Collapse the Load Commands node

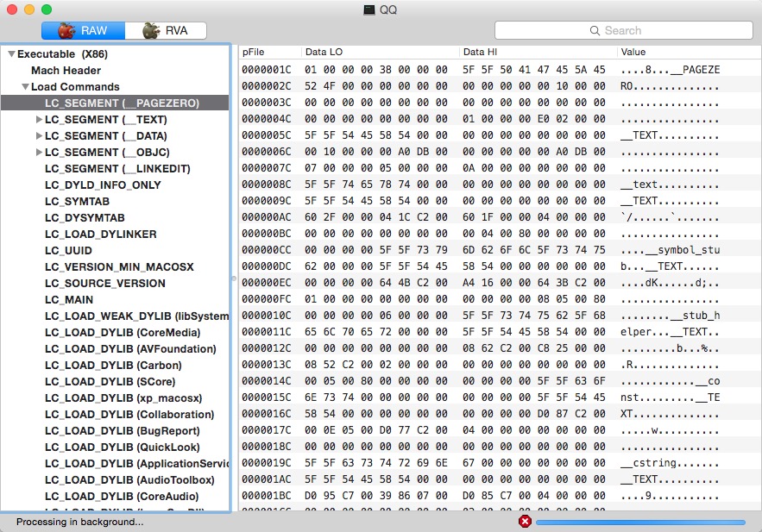(x=25, y=87)
